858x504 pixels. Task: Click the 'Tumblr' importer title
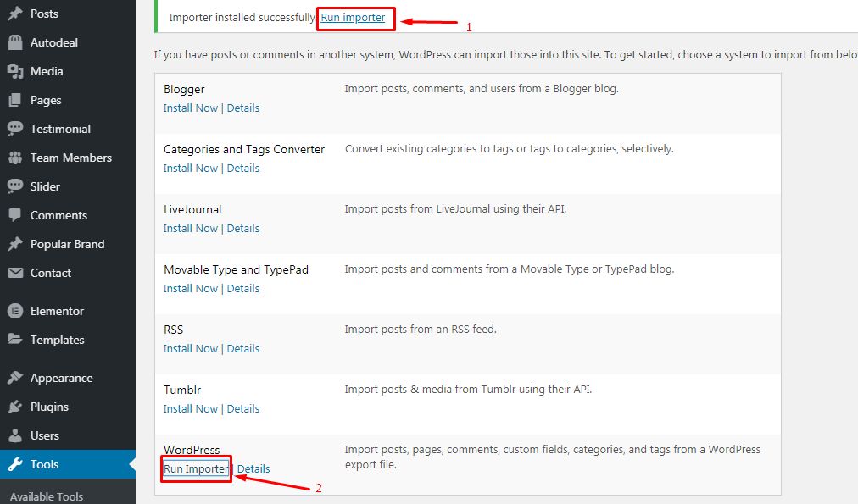182,390
